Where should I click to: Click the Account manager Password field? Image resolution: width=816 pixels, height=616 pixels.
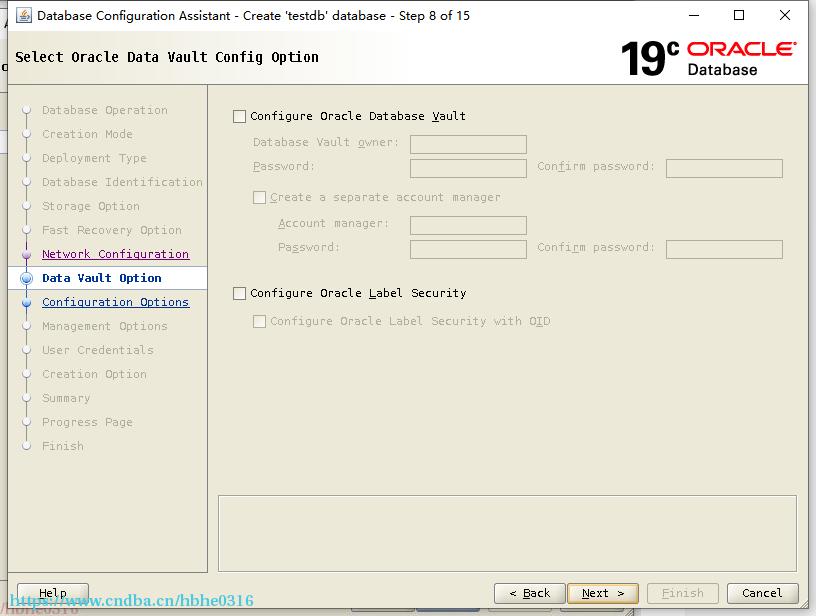468,249
